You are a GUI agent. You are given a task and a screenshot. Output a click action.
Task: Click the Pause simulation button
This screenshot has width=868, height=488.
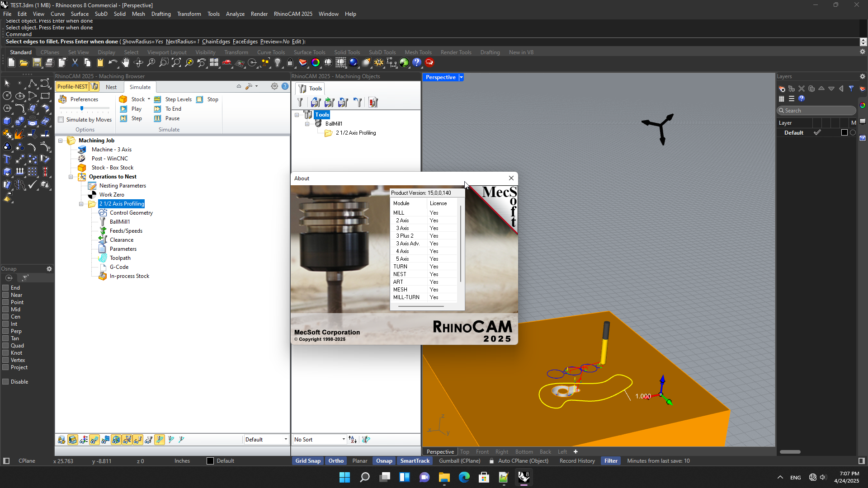point(167,118)
